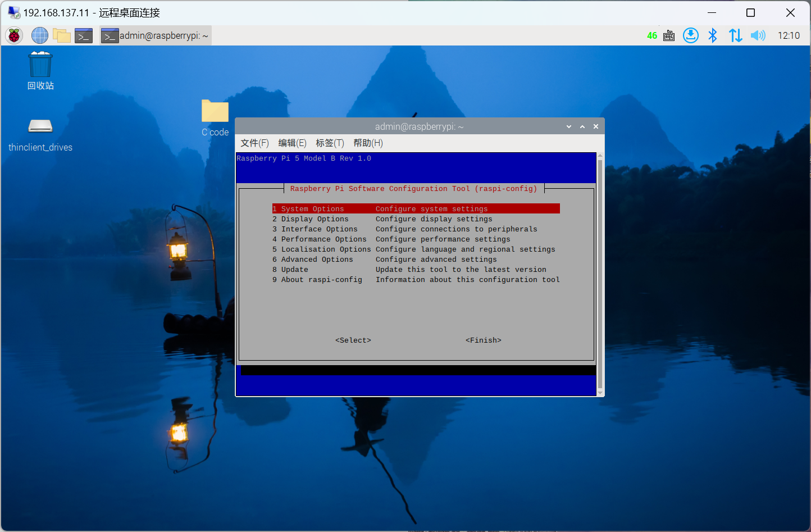
Task: Launch the terminal from the panel launcher
Action: click(x=84, y=35)
